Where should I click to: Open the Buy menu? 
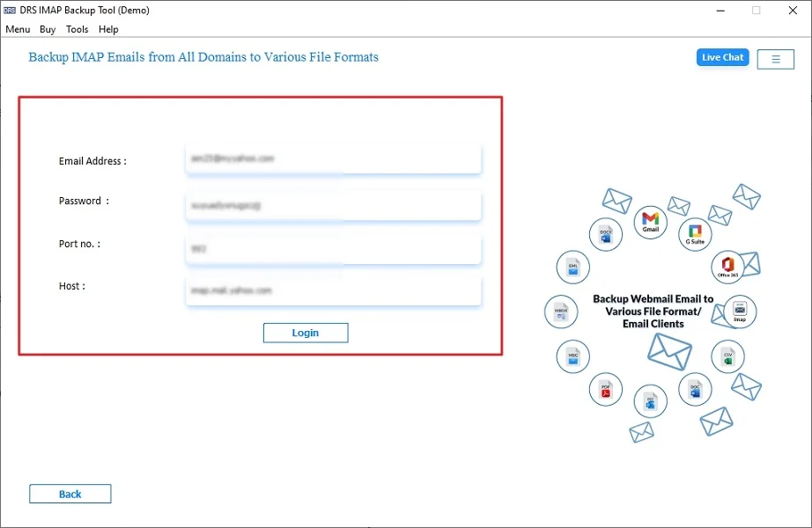(48, 29)
